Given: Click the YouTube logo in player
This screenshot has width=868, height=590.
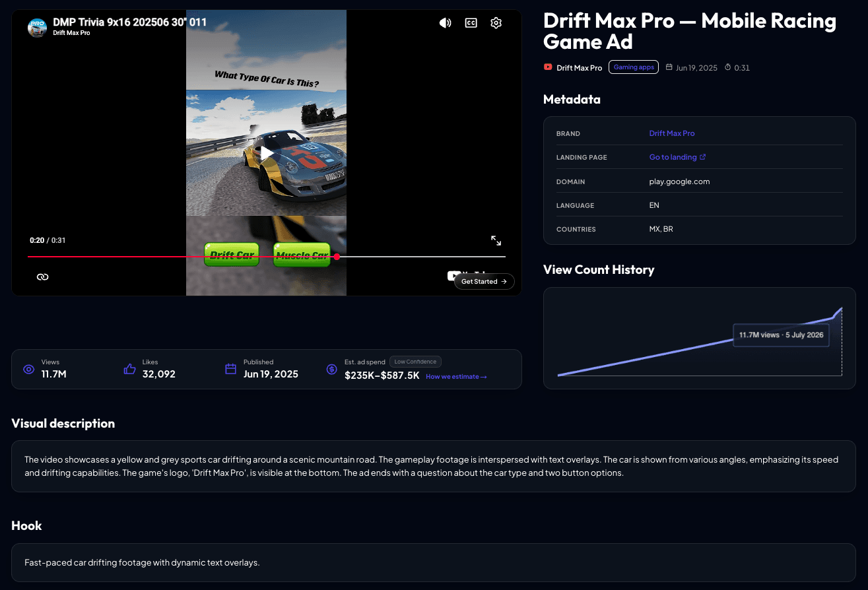Looking at the screenshot, I should (453, 275).
